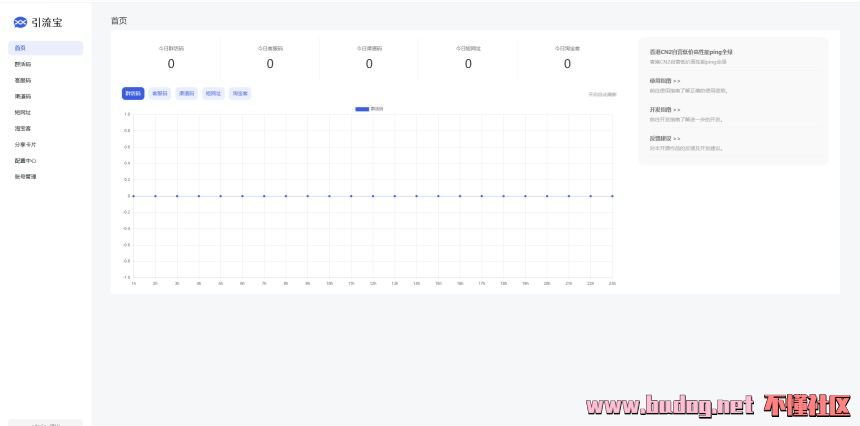Open the 开发指南 >> link
This screenshot has width=860, height=426.
click(665, 110)
